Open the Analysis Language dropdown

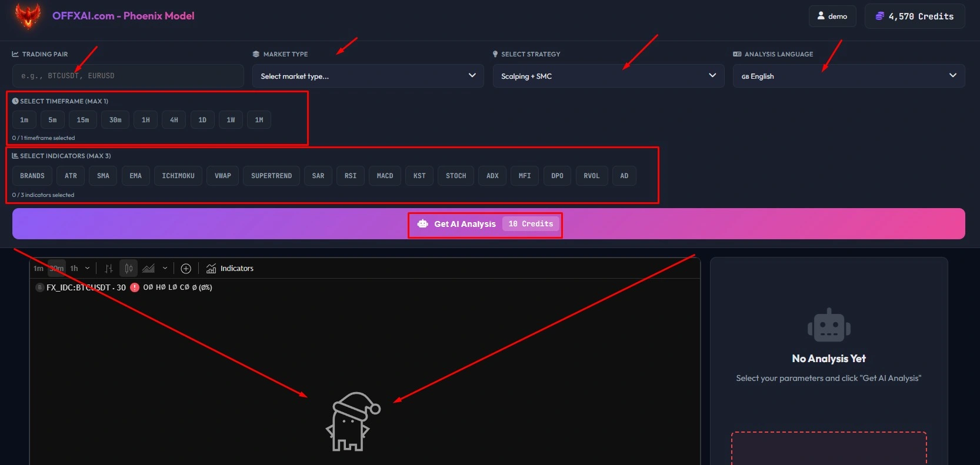[848, 76]
